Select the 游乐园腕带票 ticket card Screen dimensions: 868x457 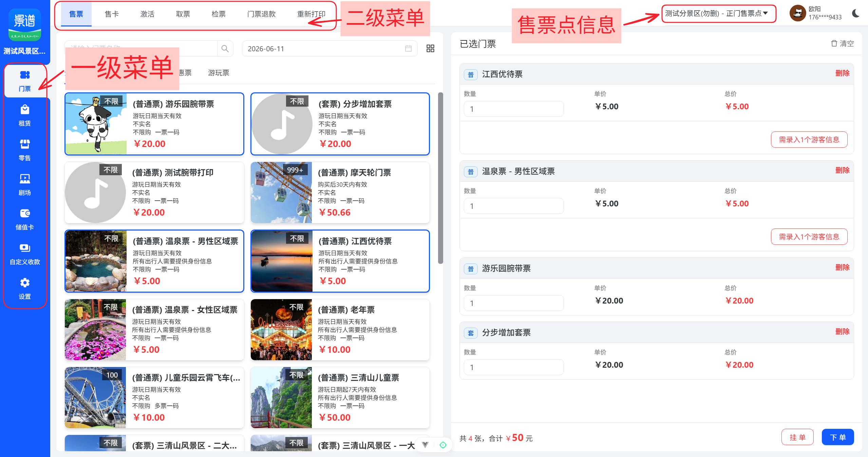pyautogui.click(x=154, y=124)
